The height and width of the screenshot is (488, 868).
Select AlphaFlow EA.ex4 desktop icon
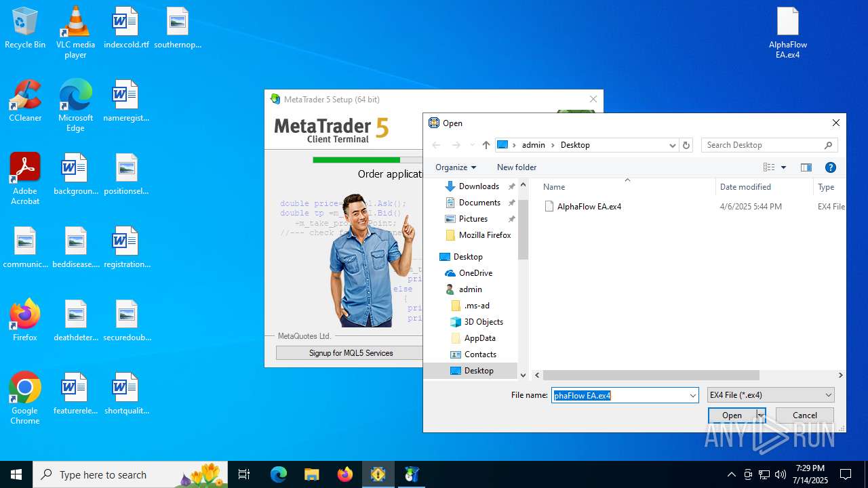click(788, 33)
